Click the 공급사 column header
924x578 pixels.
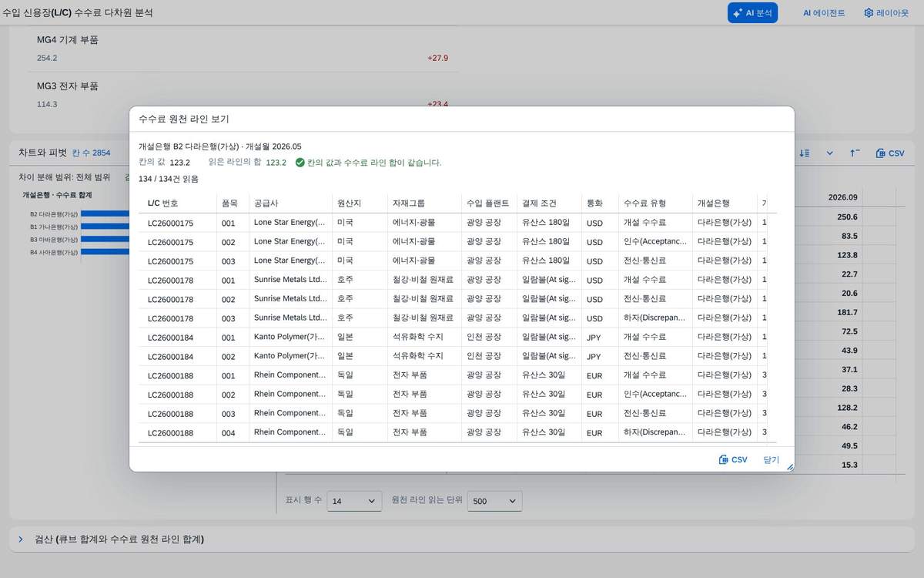(x=290, y=203)
